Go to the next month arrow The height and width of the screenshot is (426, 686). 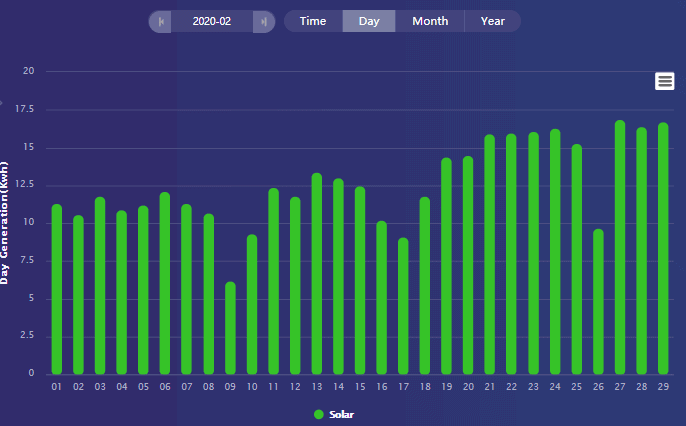click(x=263, y=21)
